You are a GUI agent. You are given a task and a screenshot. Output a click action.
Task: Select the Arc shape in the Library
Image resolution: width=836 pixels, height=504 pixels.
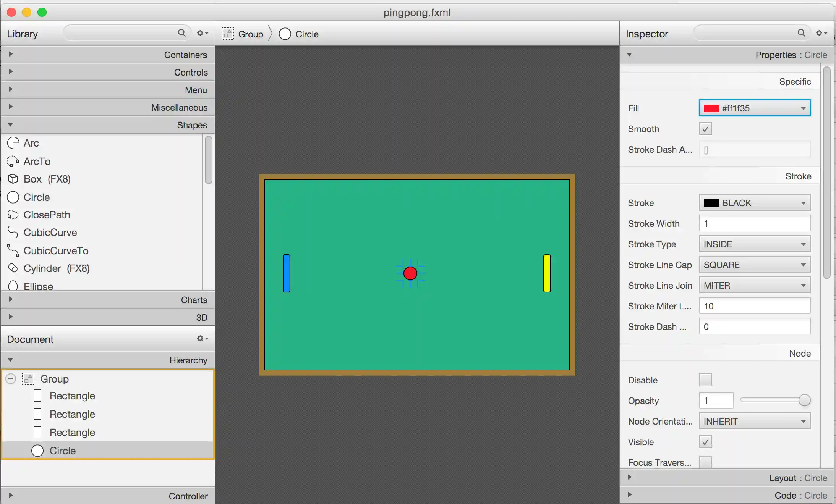(31, 143)
